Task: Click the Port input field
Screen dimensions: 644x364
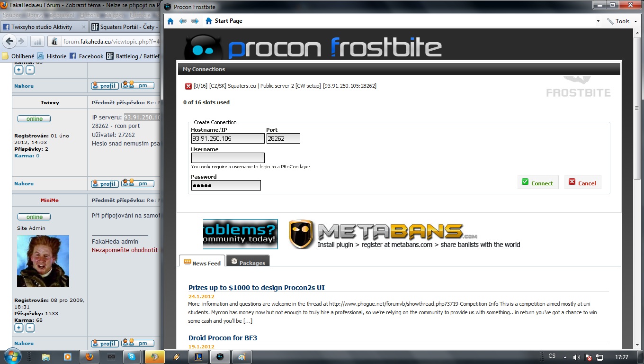Action: click(x=283, y=138)
